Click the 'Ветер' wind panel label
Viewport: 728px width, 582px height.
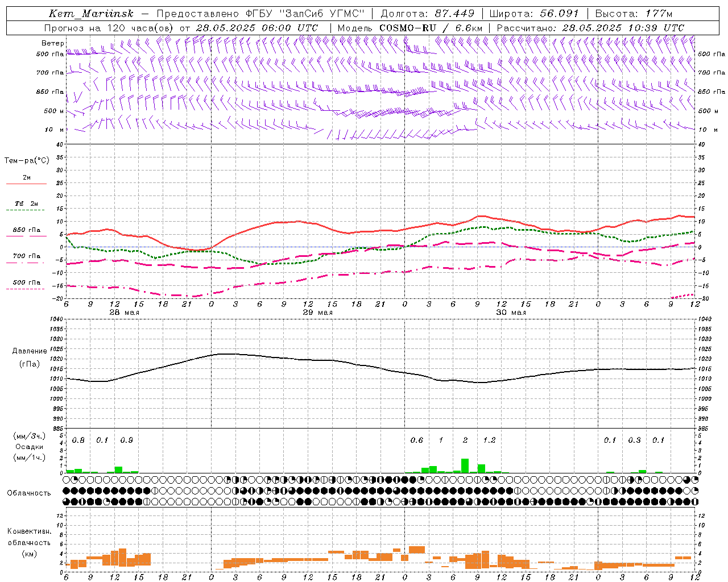coord(53,43)
